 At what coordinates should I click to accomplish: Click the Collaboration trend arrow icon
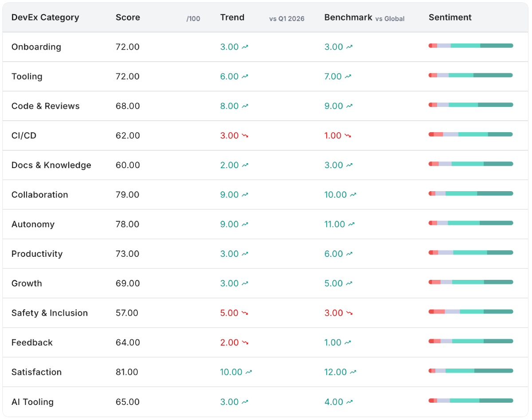245,195
